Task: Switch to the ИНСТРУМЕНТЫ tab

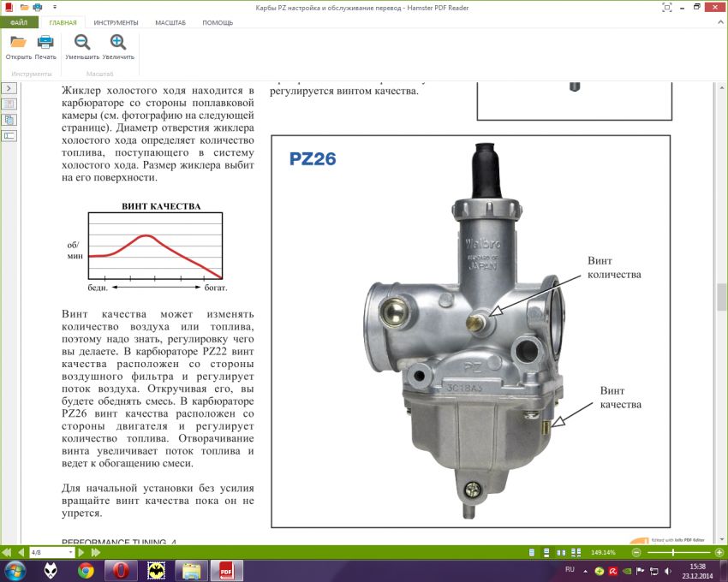Action: point(116,22)
